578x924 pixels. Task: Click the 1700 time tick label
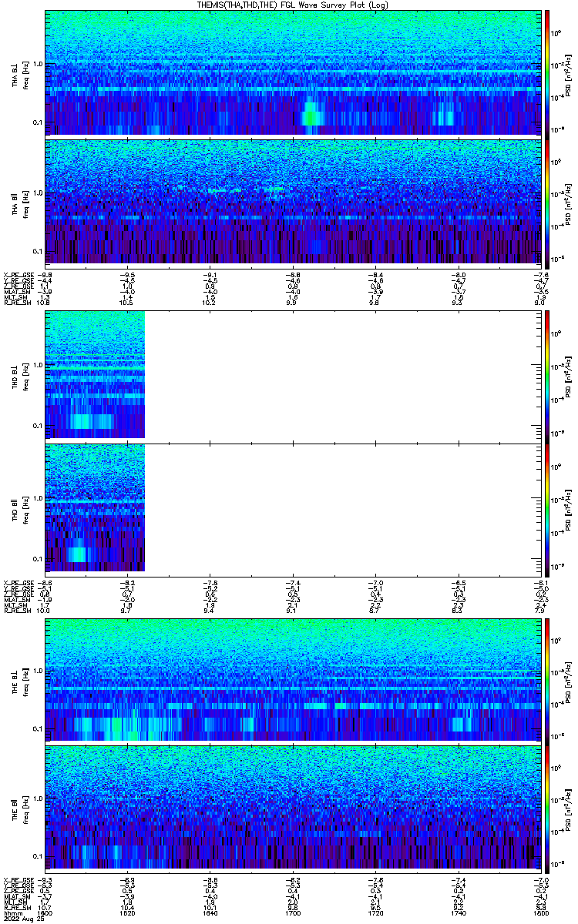(292, 912)
